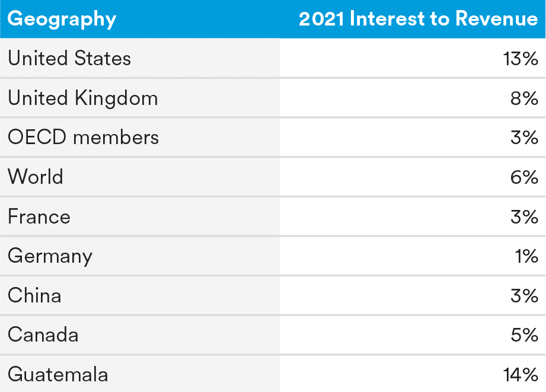Select the World row label
Screen dimensions: 546x392
(x=36, y=177)
